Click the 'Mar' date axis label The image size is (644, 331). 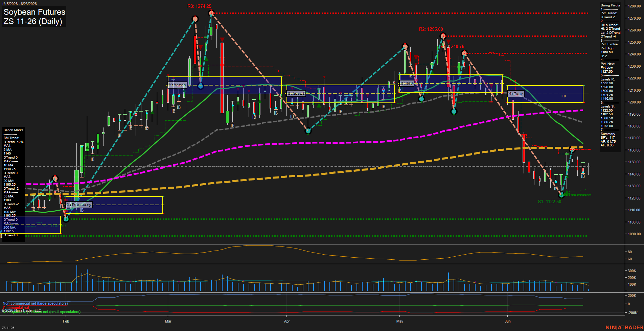point(168,321)
